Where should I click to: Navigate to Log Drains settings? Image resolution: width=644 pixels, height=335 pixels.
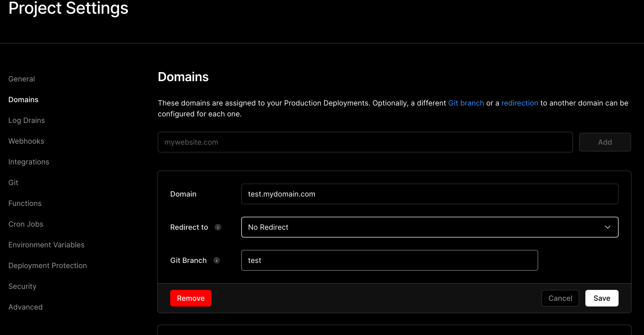click(x=26, y=120)
